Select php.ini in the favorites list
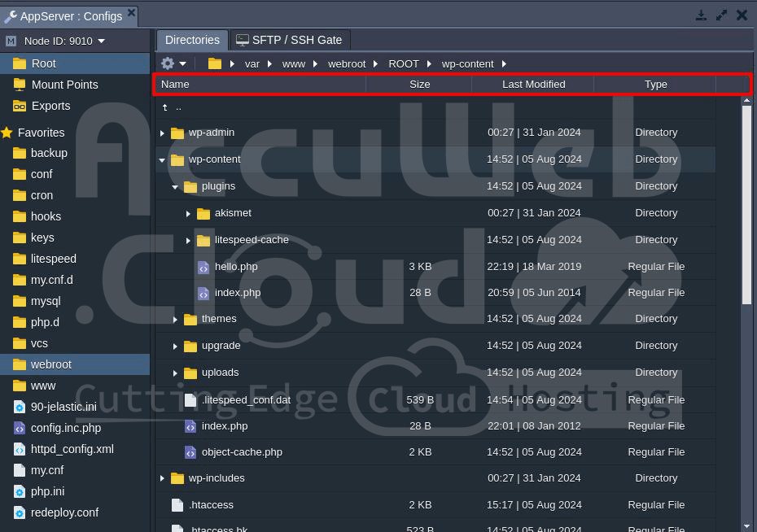The width and height of the screenshot is (757, 532). click(47, 491)
